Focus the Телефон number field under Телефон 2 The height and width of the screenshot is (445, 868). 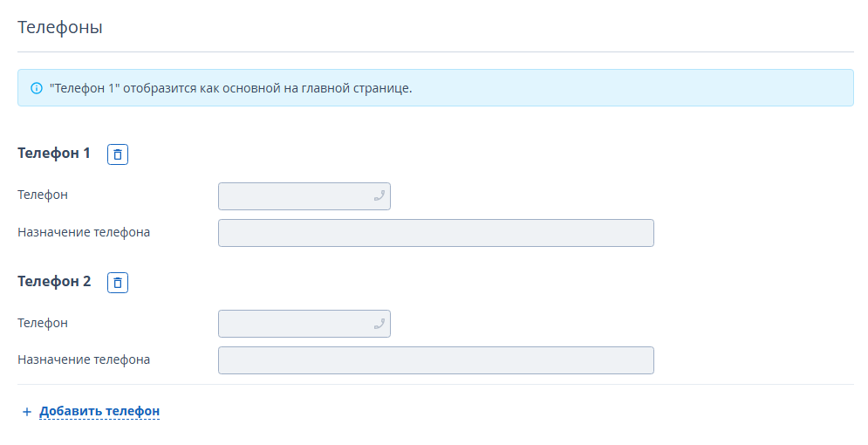[304, 324]
